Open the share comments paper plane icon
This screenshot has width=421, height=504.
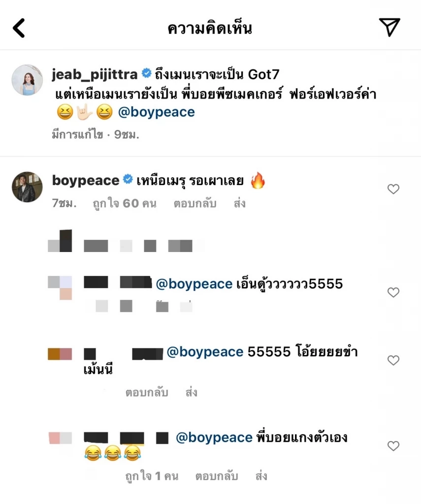coord(389,28)
